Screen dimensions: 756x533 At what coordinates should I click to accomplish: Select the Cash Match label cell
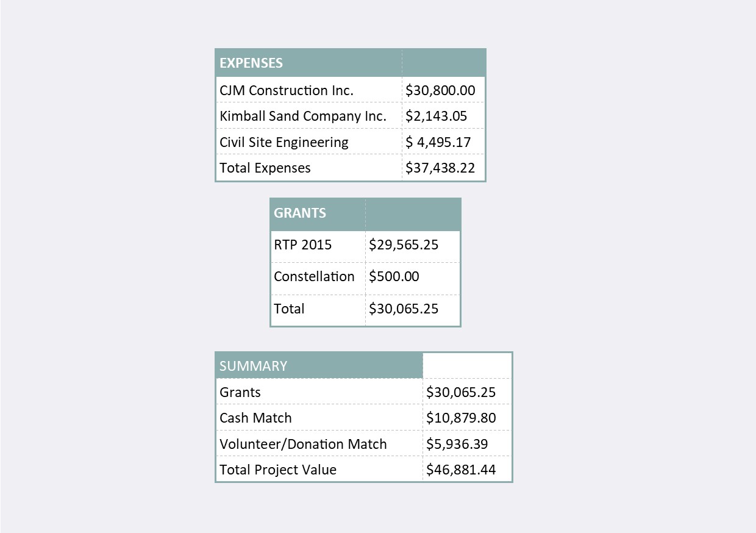click(x=255, y=418)
